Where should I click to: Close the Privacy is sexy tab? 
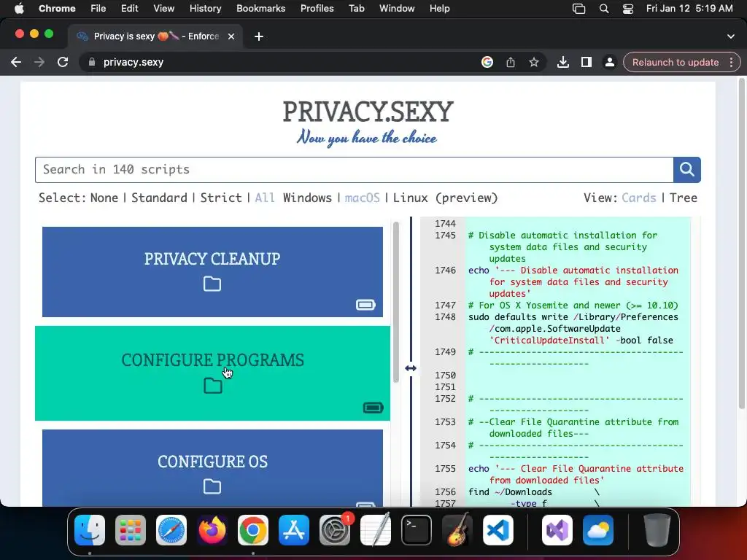coord(231,36)
